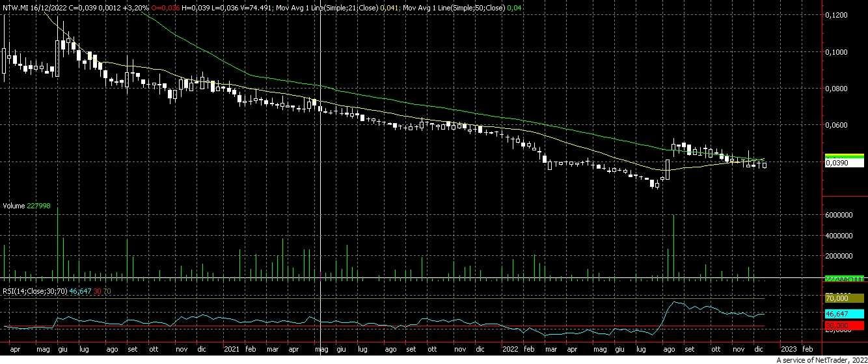Image resolution: width=868 pixels, height=364 pixels.
Task: Click the cyan 46,647 RSI axis tag
Action: (843, 314)
